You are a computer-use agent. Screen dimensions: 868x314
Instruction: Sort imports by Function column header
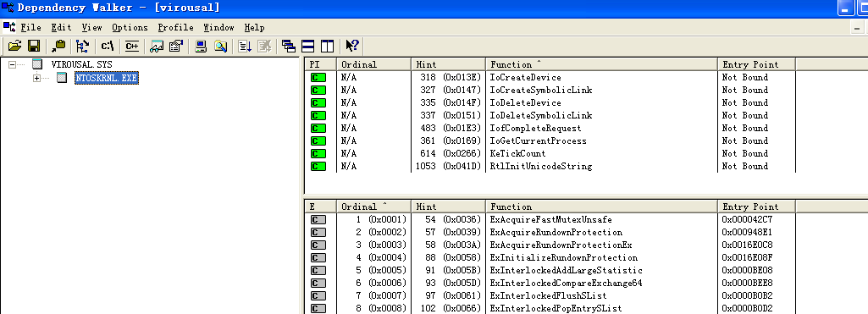602,64
